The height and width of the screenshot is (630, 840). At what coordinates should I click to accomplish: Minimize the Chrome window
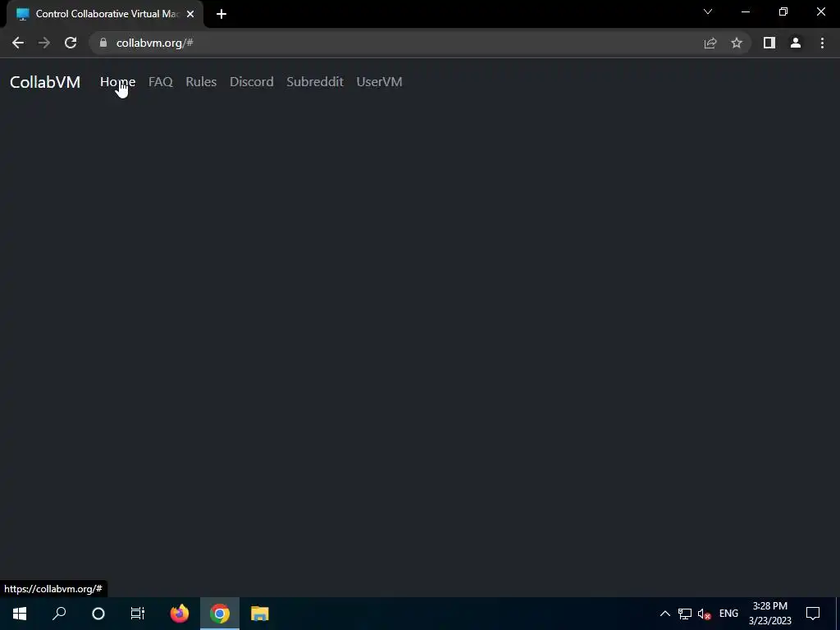click(746, 11)
